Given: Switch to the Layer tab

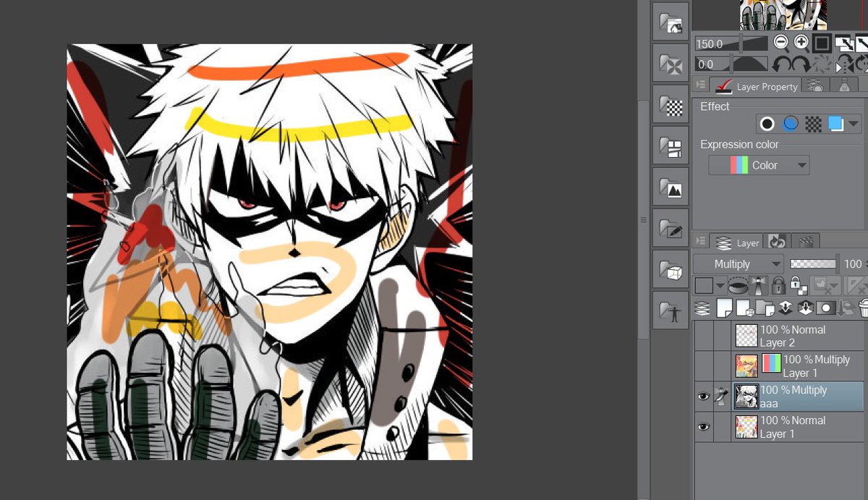Looking at the screenshot, I should tap(736, 242).
